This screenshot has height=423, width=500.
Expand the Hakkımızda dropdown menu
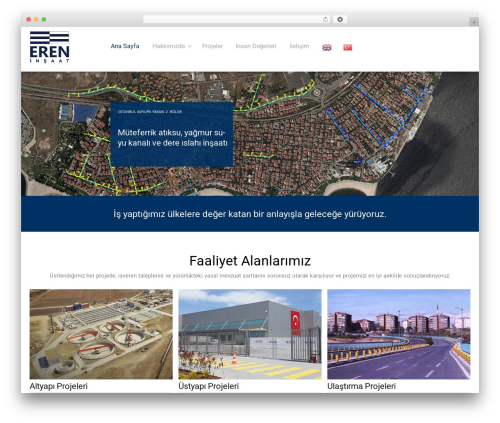pos(172,46)
